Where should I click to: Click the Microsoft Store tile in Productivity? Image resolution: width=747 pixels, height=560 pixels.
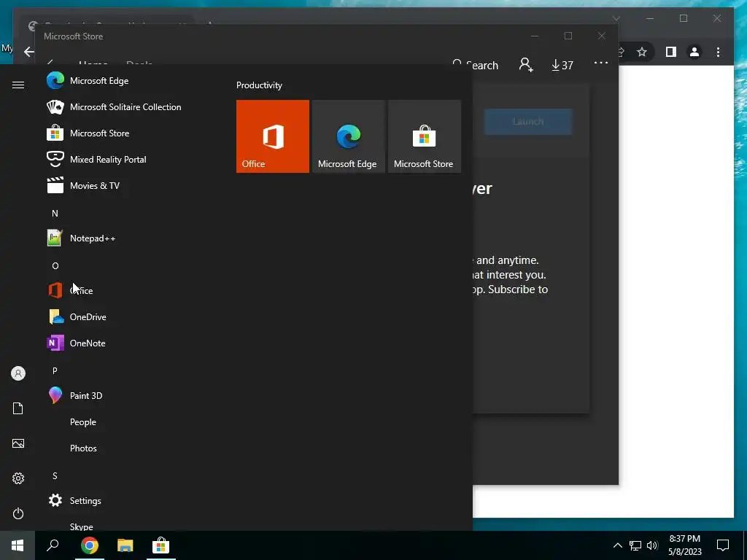[425, 136]
